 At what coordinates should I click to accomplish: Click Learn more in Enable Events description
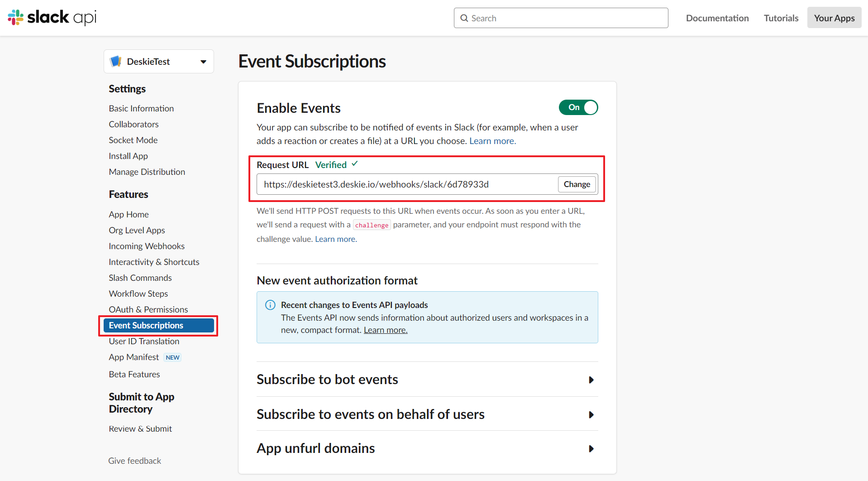(492, 141)
